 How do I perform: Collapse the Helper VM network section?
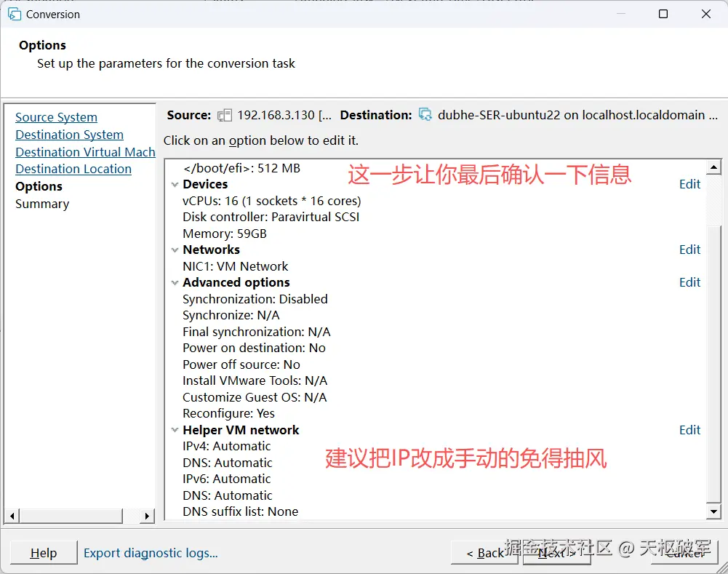(x=175, y=430)
